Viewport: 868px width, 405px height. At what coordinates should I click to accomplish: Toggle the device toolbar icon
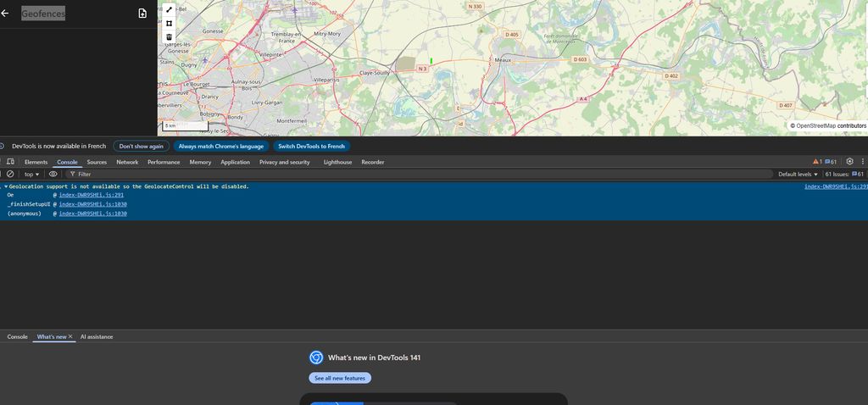[x=10, y=162]
